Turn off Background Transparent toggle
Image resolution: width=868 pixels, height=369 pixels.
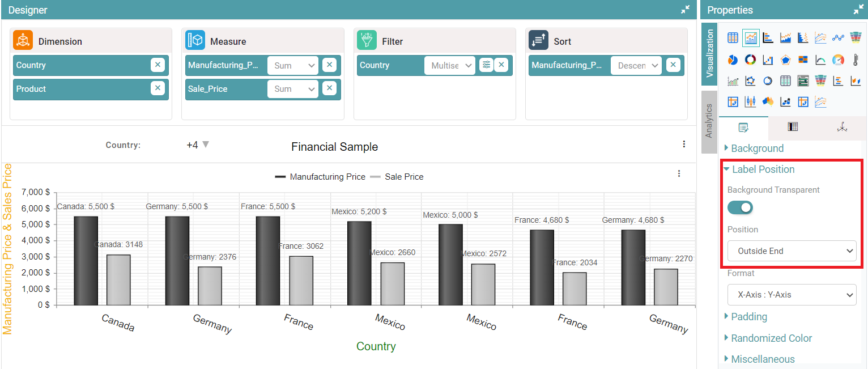click(x=740, y=208)
